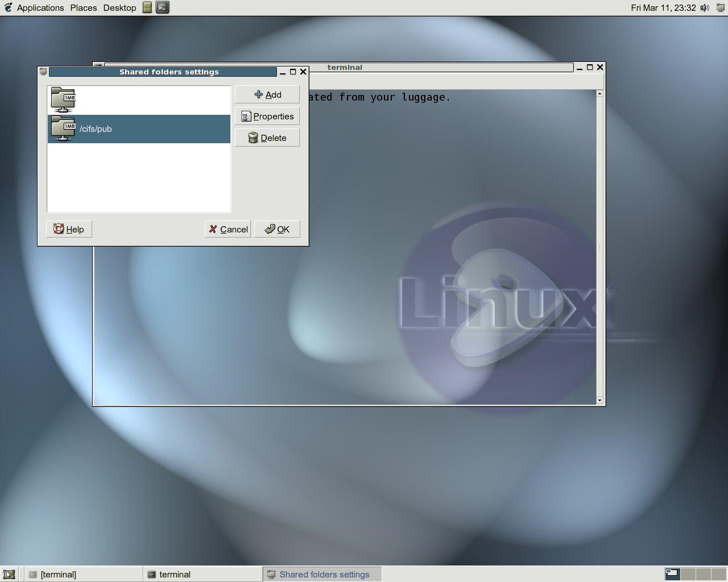Click the terminal scrollbar down arrow
The height and width of the screenshot is (582, 728).
click(599, 400)
